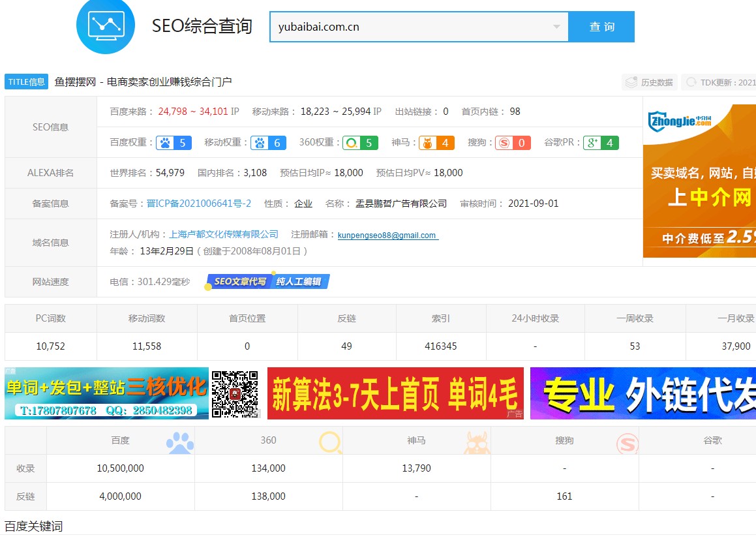Click the 反链 value 49
Viewport: 756px width, 546px height.
[x=346, y=346]
